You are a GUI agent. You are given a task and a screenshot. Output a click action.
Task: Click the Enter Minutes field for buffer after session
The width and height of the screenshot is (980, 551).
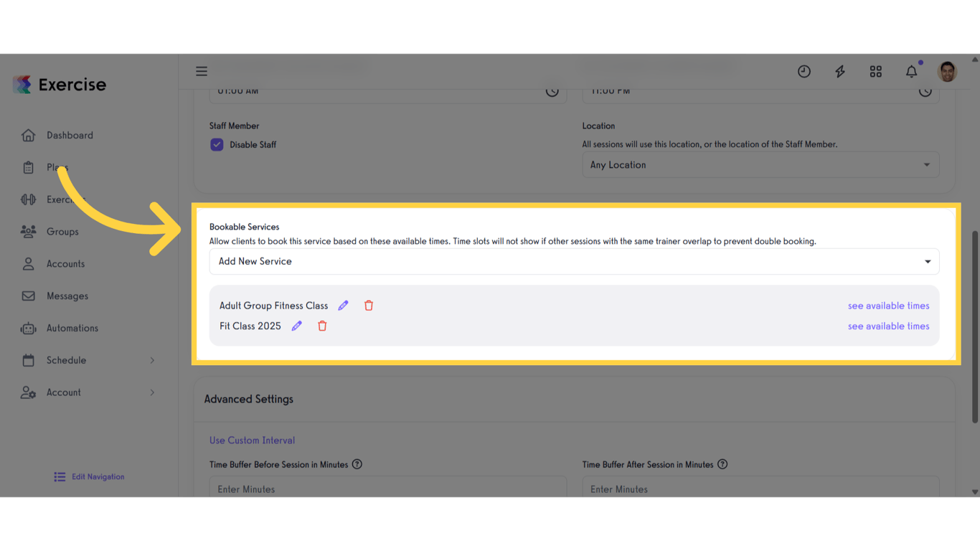point(760,489)
